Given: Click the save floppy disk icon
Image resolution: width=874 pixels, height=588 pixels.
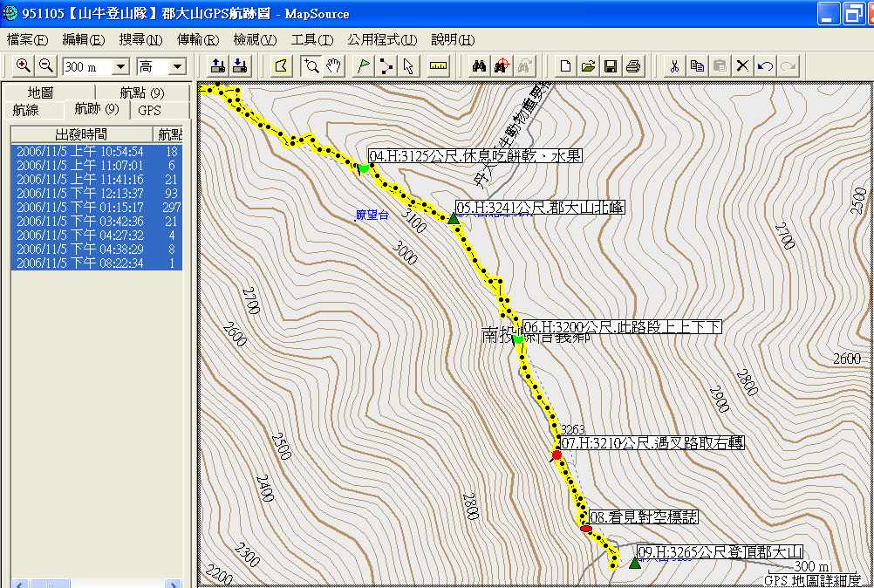Looking at the screenshot, I should click(611, 66).
